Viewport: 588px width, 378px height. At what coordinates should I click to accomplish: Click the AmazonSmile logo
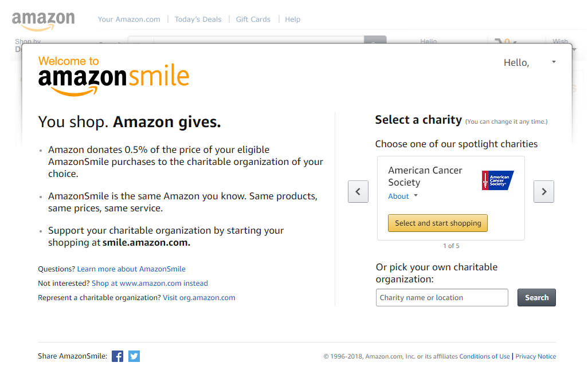113,76
